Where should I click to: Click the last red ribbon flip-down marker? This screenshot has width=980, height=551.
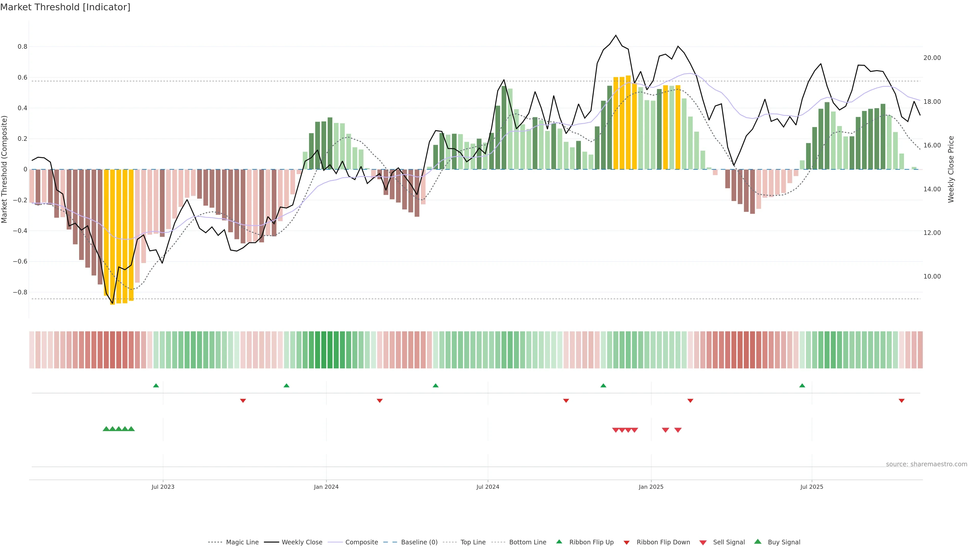(902, 401)
